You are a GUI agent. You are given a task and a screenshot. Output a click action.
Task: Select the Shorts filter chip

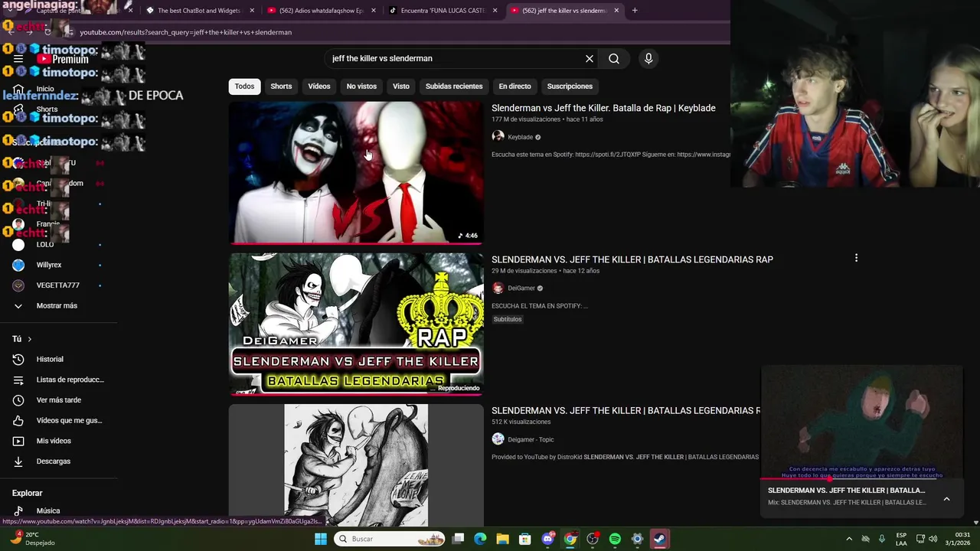[x=281, y=86]
